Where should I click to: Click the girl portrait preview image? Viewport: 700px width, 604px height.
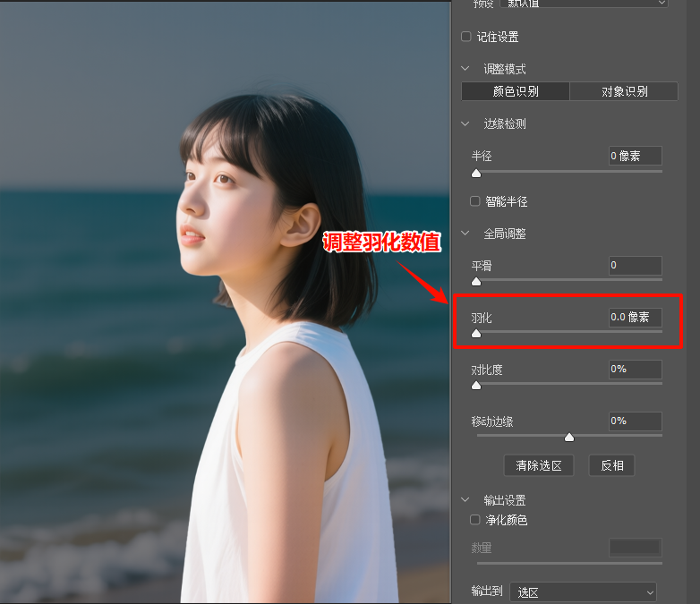tap(225, 302)
